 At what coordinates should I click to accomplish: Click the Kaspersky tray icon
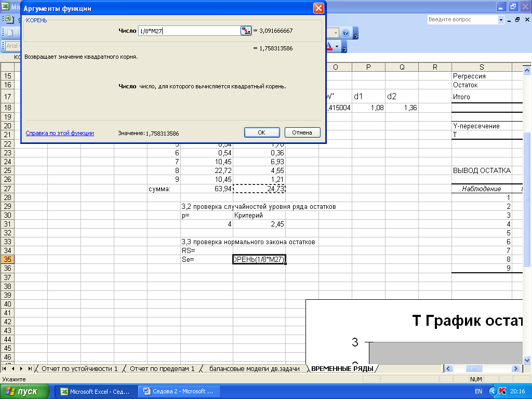(x=502, y=392)
